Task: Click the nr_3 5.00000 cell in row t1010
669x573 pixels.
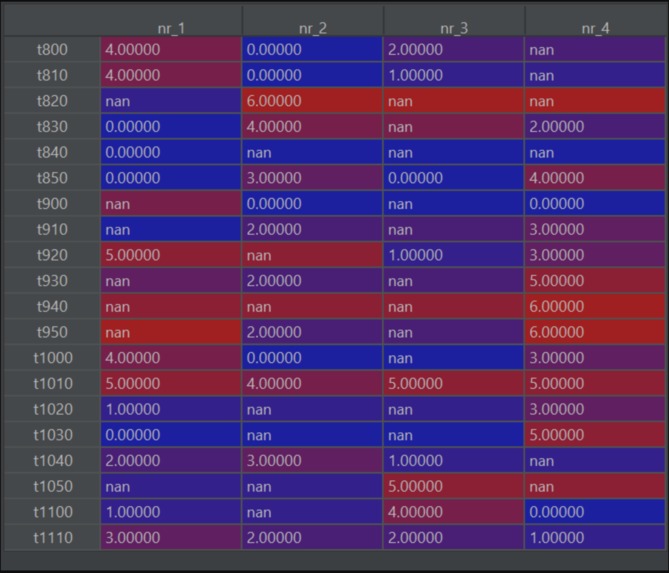Action: coord(454,383)
